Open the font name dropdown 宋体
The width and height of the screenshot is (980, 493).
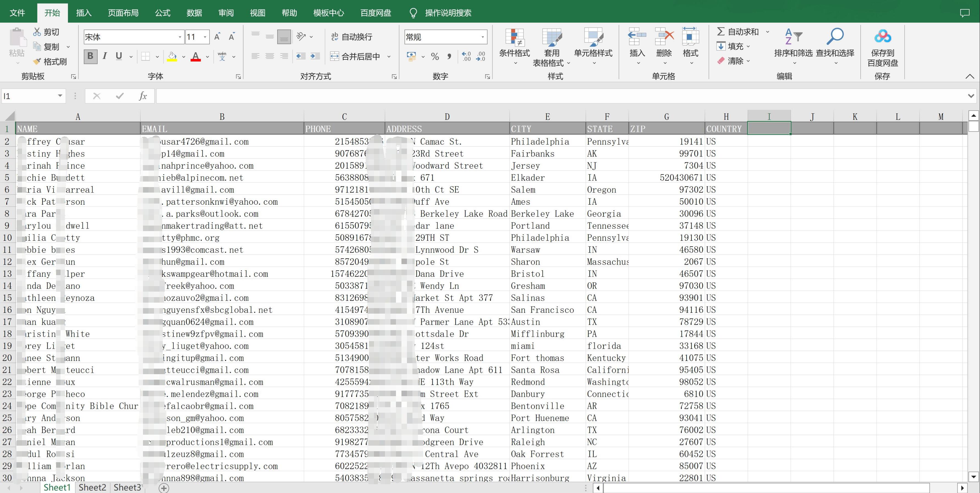coord(180,37)
